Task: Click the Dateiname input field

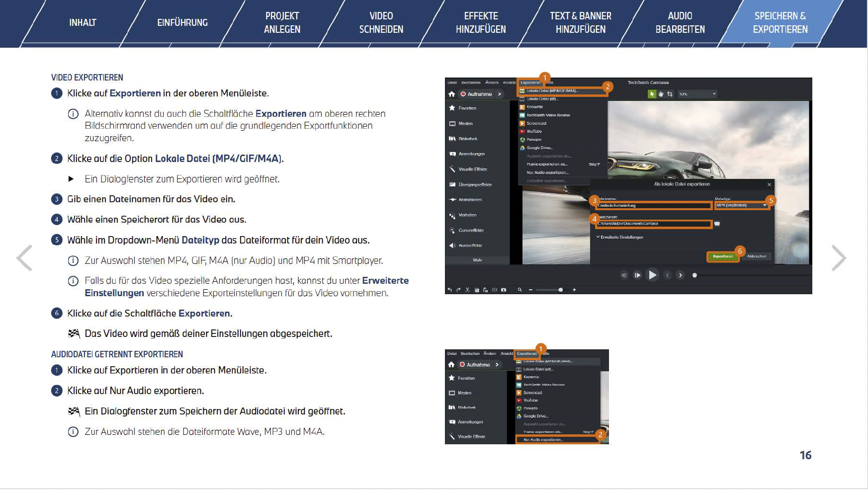Action: tap(653, 205)
